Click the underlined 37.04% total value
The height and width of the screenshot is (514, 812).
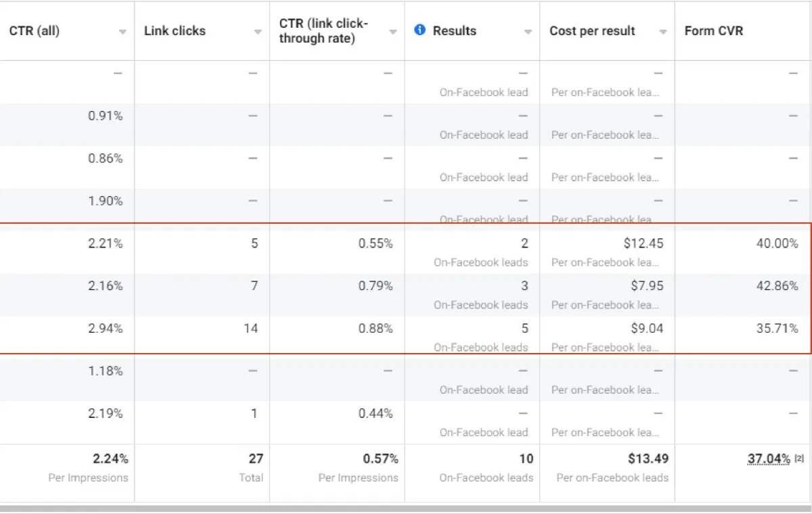coord(769,459)
